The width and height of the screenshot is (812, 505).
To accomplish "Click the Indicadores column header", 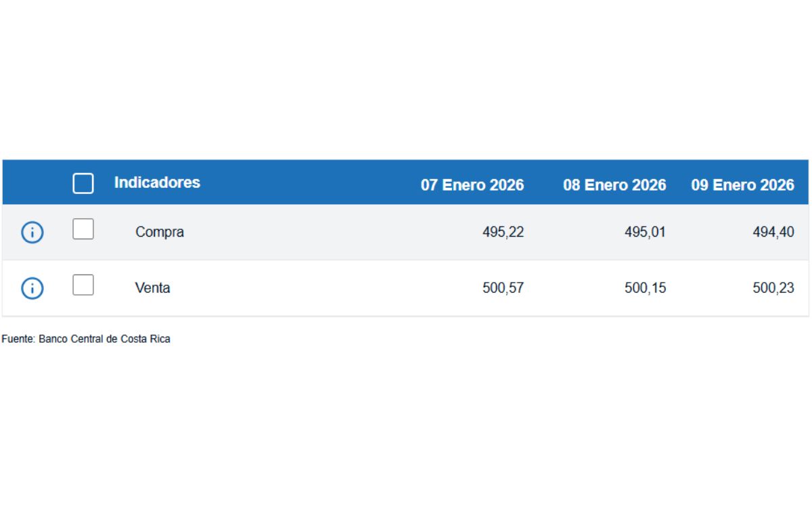I will pos(157,183).
